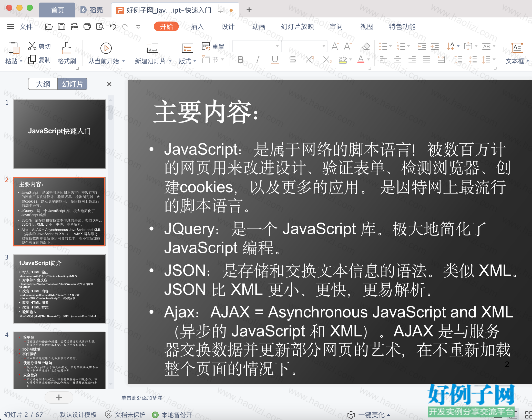This screenshot has width=532, height=420.
Task: Expand the Text Box dropdown arrow
Action: [x=528, y=61]
